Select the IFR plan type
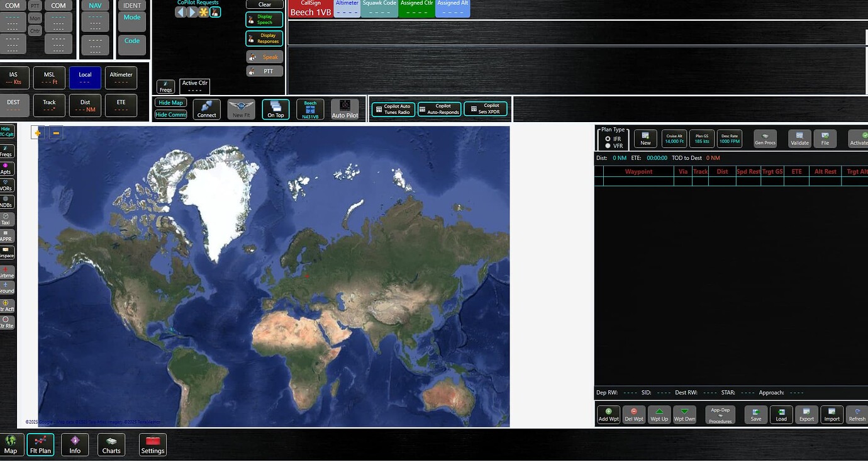 tap(609, 140)
